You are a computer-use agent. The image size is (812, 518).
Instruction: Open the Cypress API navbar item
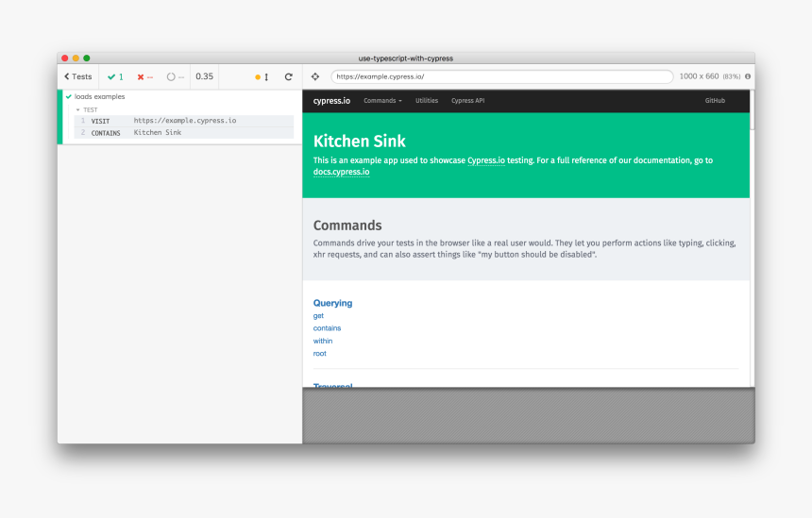point(467,101)
